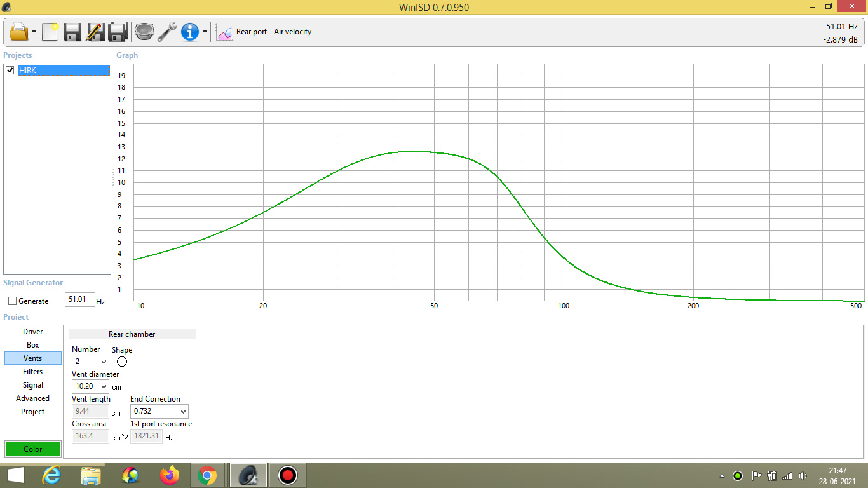Uncheck the HIRK project checkbox

[10, 71]
